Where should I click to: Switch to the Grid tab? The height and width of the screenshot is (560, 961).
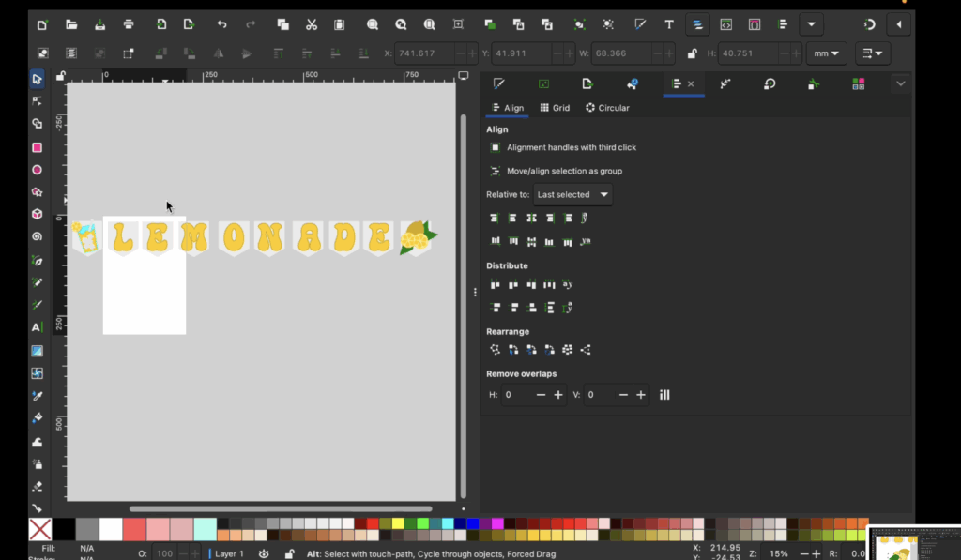(x=555, y=108)
